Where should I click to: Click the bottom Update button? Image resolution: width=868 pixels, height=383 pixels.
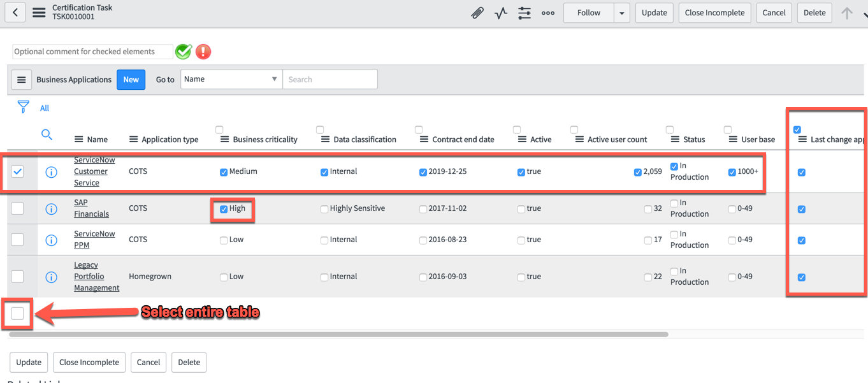coord(29,362)
